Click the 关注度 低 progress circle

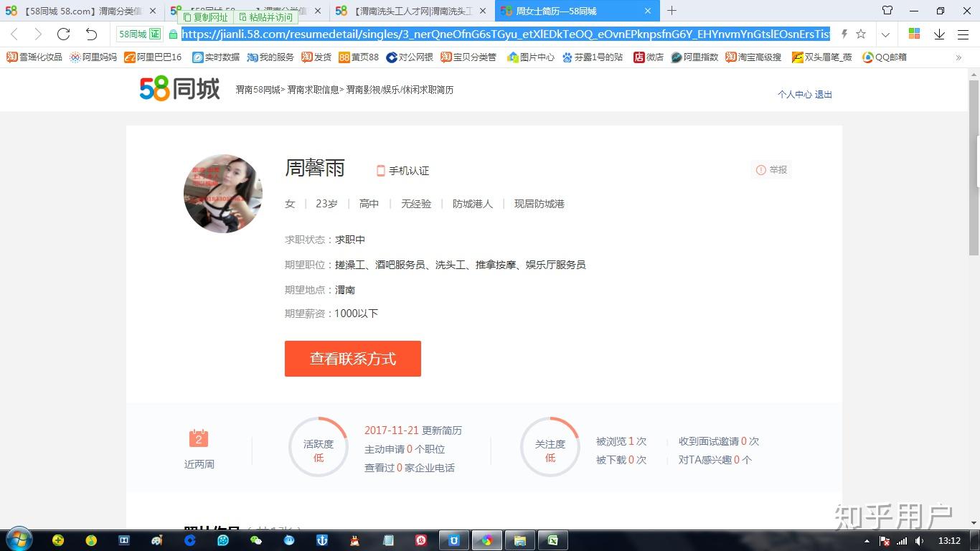pos(550,447)
